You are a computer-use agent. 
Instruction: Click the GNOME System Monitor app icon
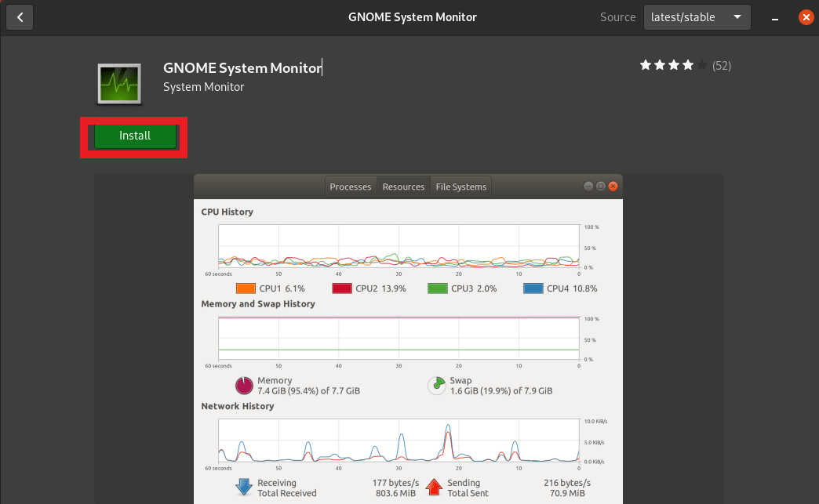(x=118, y=82)
